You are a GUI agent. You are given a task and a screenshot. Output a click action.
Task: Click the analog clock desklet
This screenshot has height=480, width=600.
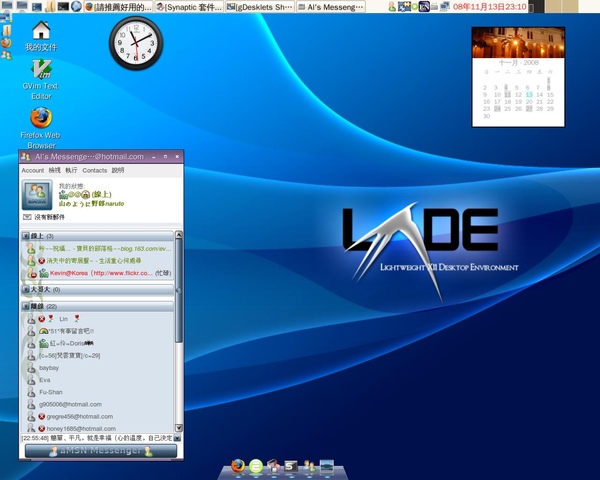(136, 43)
